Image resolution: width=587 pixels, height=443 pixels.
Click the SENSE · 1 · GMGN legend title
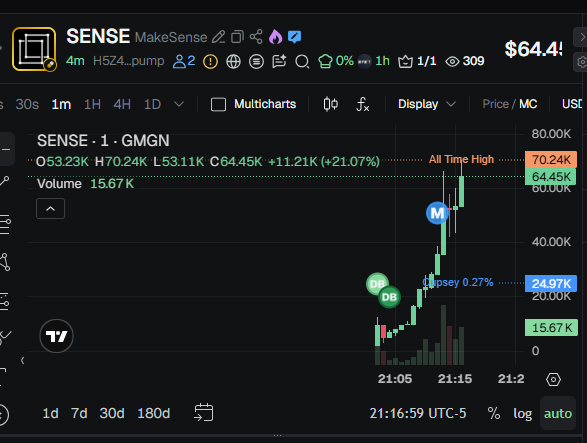[103, 141]
